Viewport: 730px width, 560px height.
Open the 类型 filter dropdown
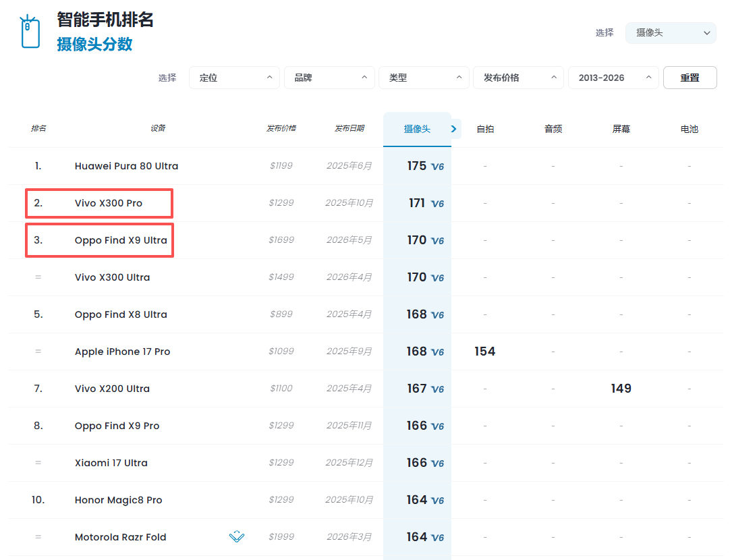[424, 78]
